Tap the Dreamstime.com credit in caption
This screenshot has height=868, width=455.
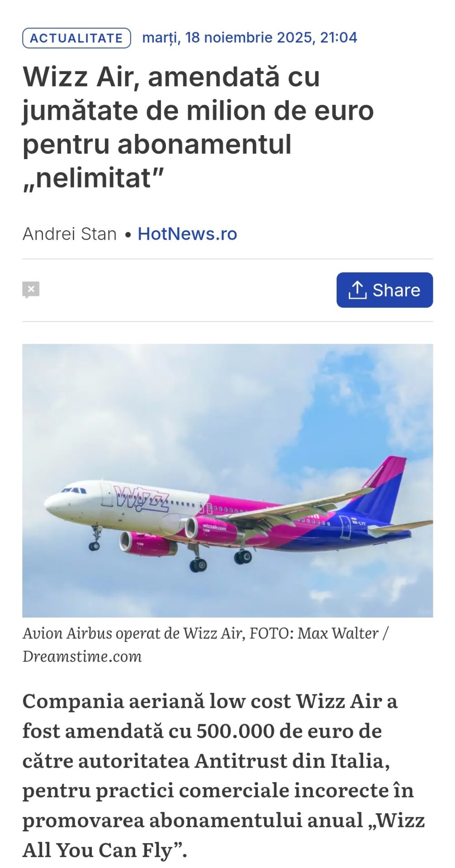pos(82,656)
